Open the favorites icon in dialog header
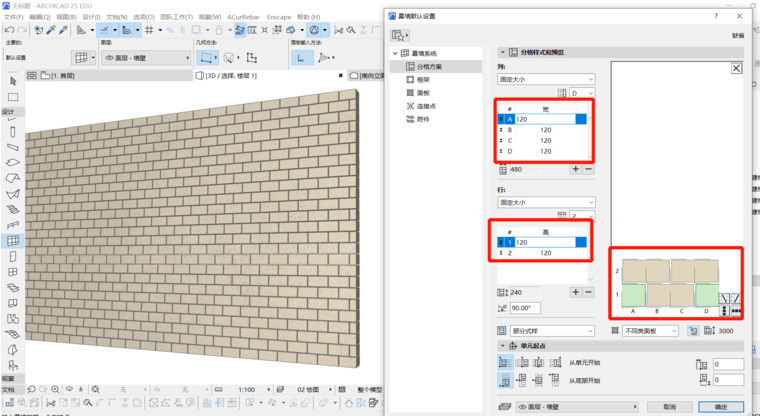The image size is (760, 416). 400,35
